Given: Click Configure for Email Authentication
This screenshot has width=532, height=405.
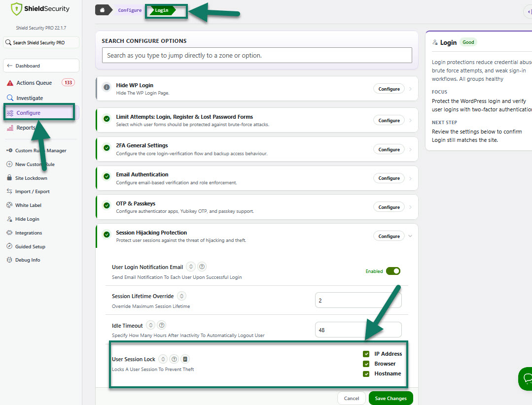Looking at the screenshot, I should [x=389, y=178].
